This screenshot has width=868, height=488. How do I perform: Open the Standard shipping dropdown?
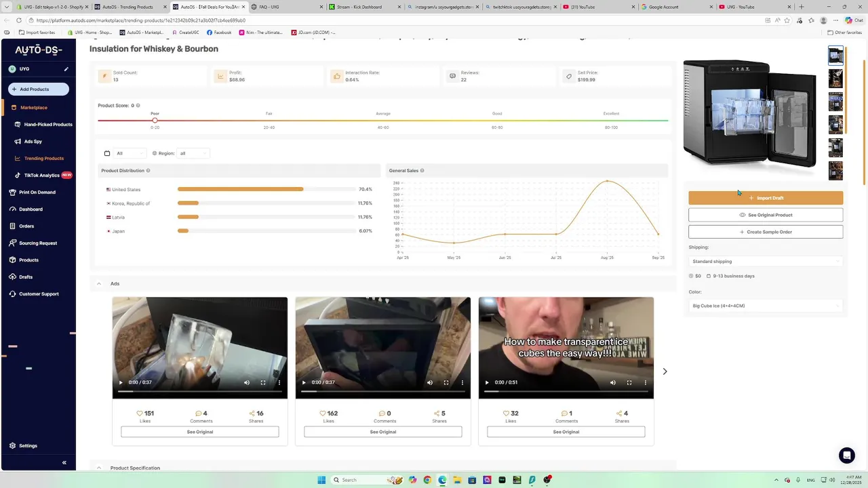766,262
